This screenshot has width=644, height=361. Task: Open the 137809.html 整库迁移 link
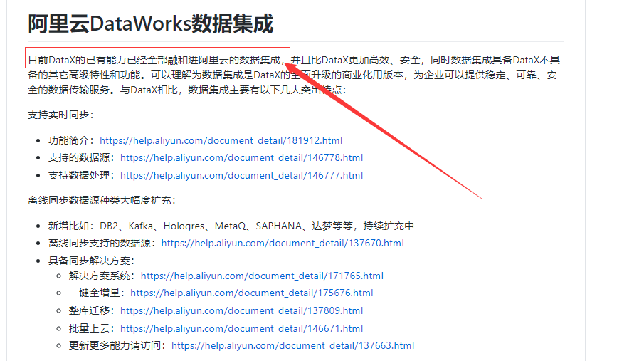pos(241,311)
